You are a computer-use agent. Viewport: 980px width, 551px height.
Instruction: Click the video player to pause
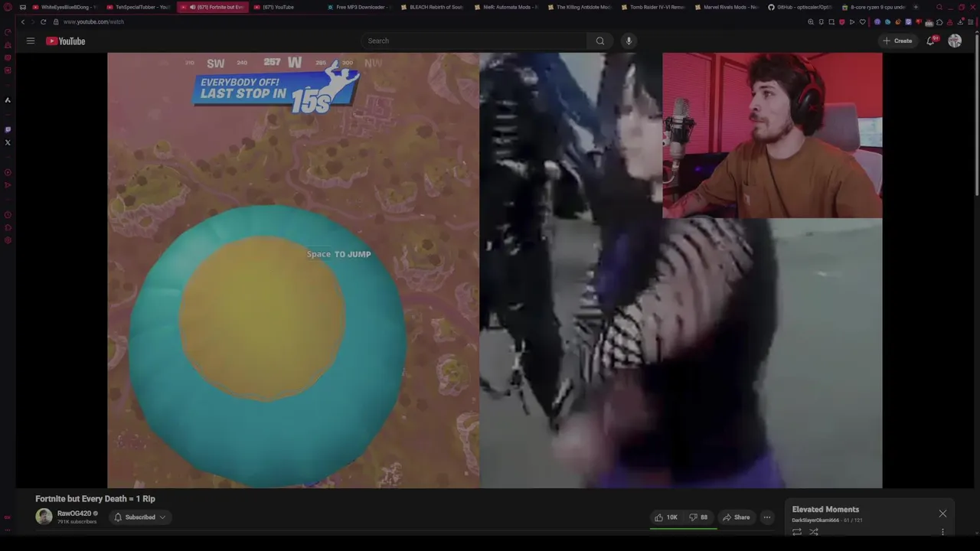(495, 270)
